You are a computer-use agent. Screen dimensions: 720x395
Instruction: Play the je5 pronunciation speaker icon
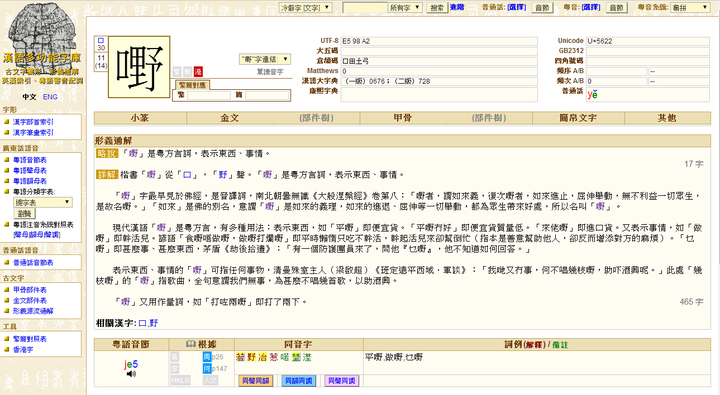point(131,374)
